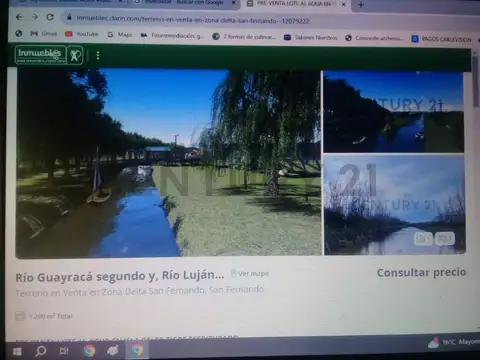Open the upper-right river photo
Screen dimensions: 480x360
[x=394, y=111]
